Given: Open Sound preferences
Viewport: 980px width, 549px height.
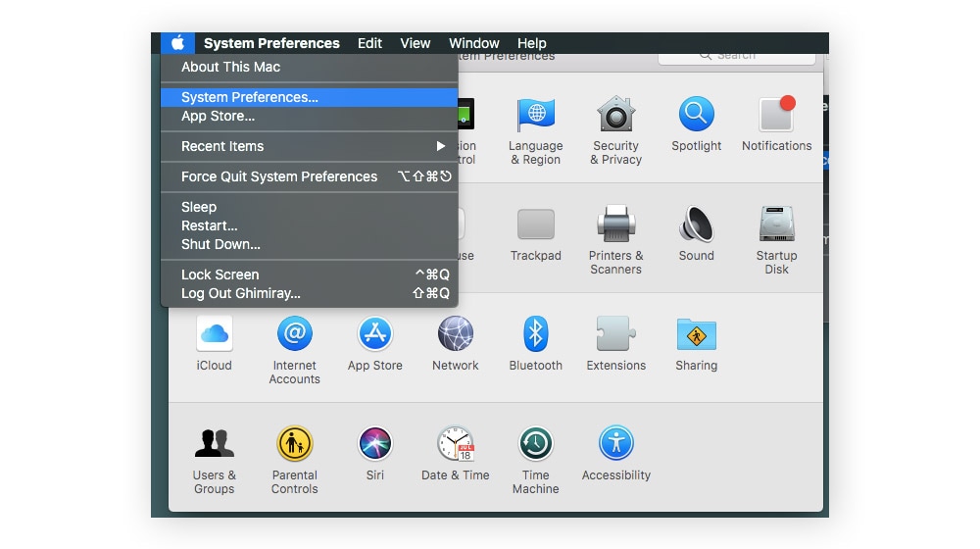Looking at the screenshot, I should coord(696,234).
